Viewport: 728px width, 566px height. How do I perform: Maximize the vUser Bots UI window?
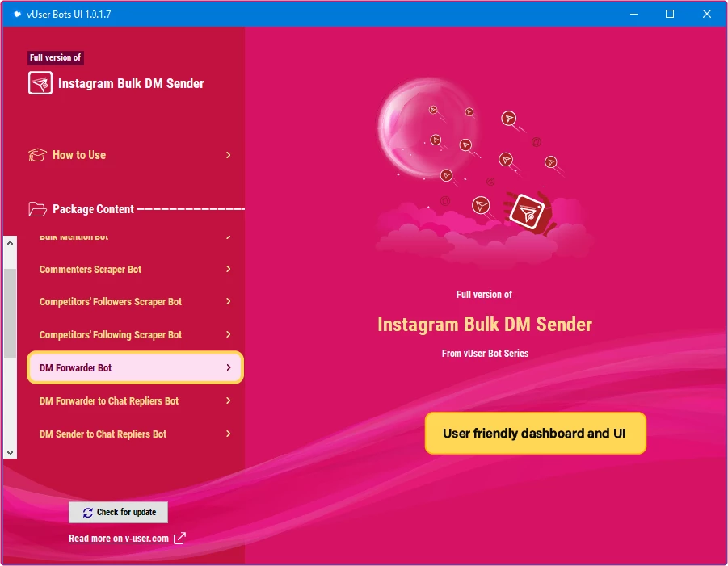(670, 14)
